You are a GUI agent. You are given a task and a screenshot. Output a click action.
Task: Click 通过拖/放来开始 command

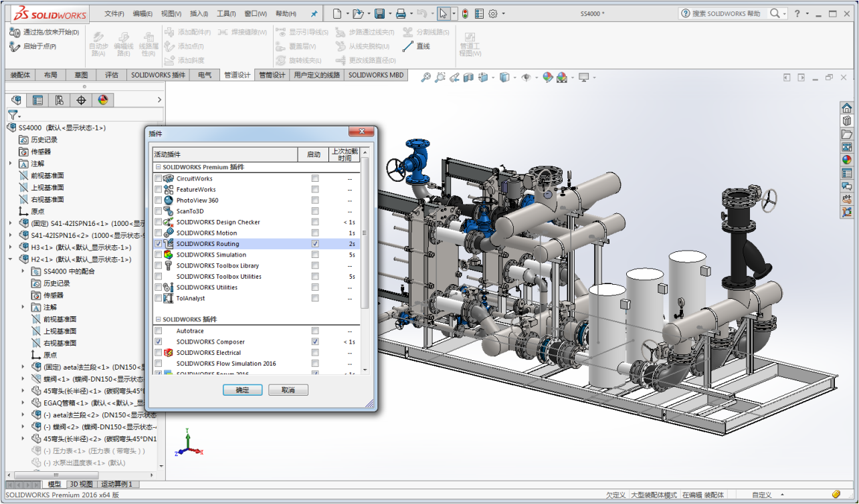tap(44, 32)
